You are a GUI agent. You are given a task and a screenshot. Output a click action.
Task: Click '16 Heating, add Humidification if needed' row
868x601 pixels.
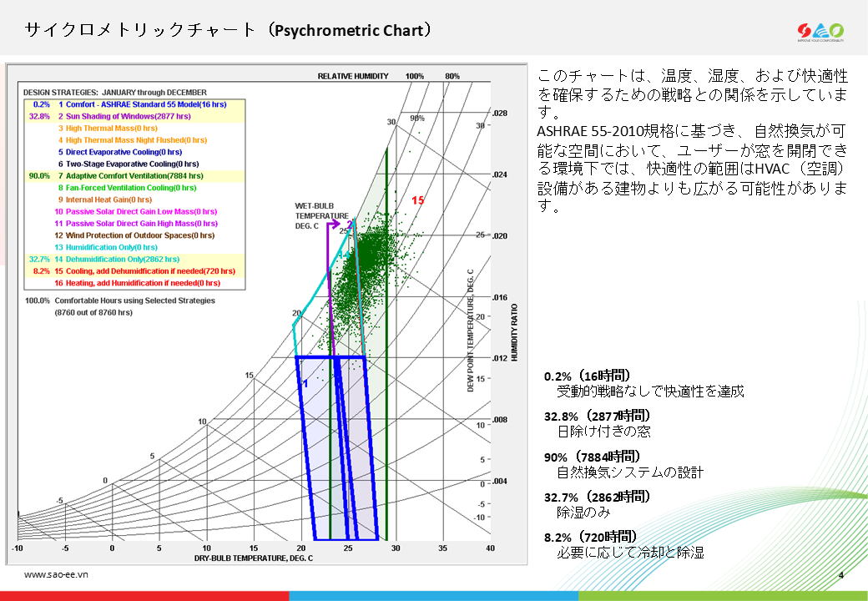click(x=137, y=283)
